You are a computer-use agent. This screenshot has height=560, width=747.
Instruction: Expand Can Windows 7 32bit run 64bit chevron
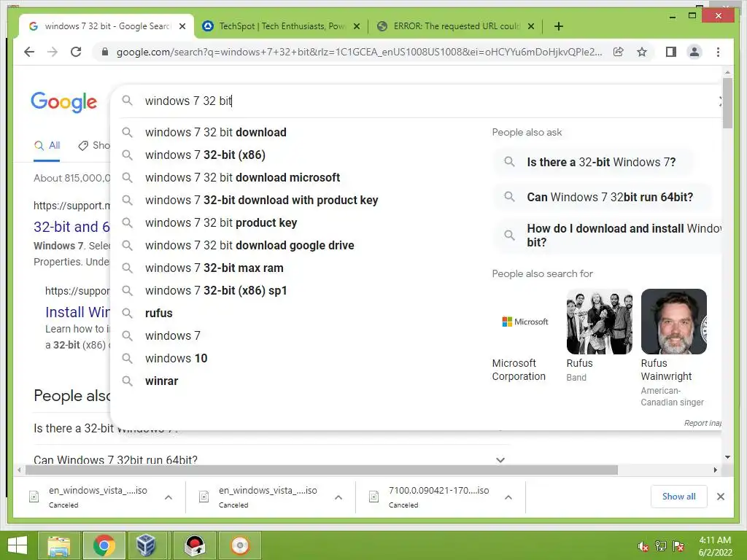click(500, 460)
